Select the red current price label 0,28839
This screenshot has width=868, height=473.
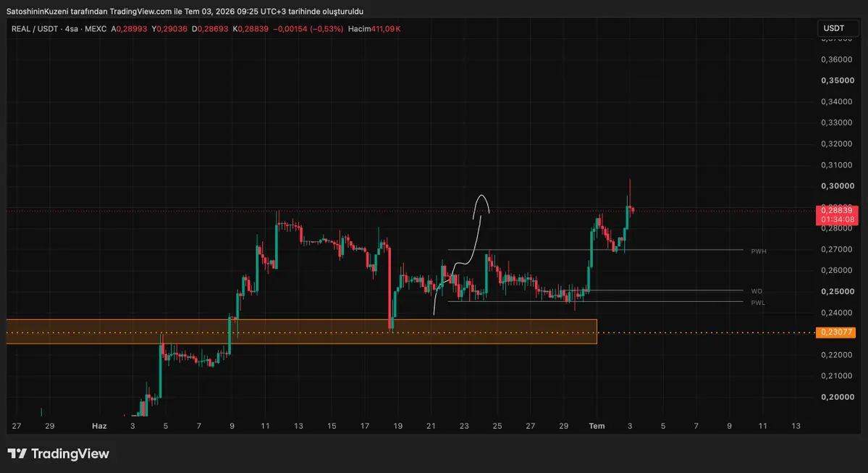point(836,211)
